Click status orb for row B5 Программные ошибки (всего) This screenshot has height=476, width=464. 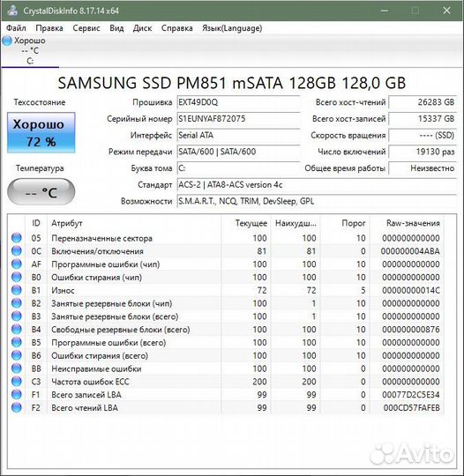(17, 342)
